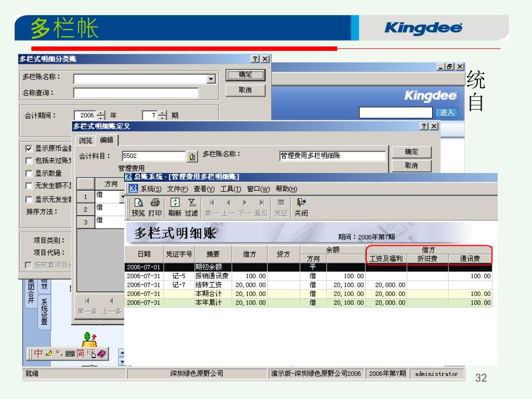The height and width of the screenshot is (399, 532).
Task: Click 确定 in 多栏式明细账定义 dialog
Action: click(411, 152)
